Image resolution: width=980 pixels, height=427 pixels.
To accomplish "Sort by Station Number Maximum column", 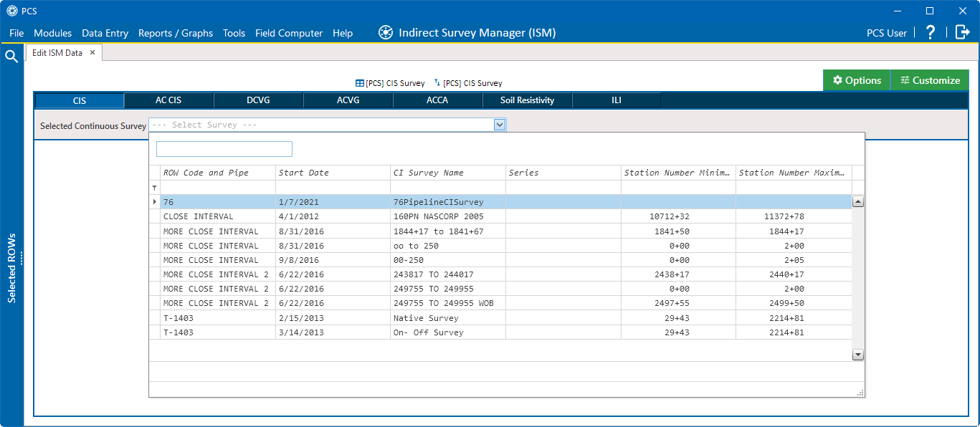I will point(794,173).
